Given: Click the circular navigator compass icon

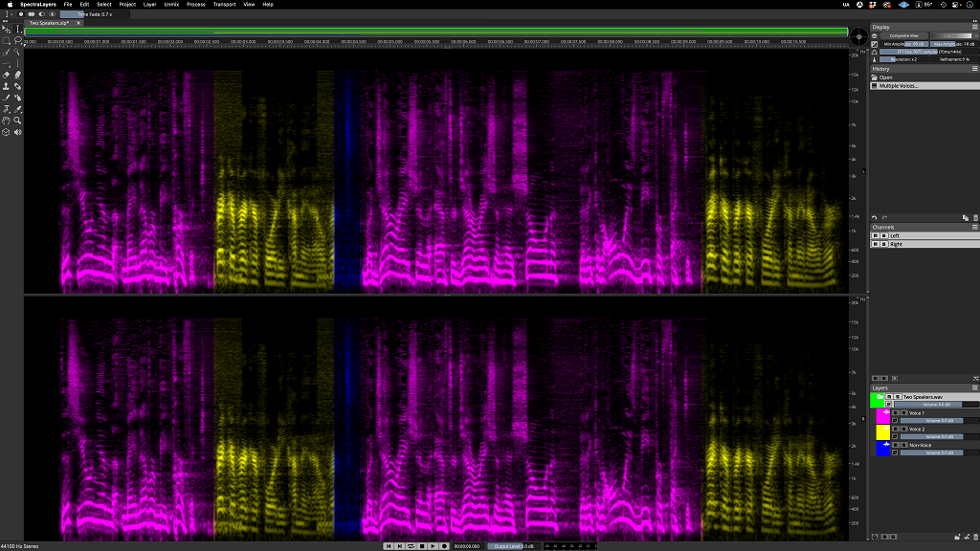Looking at the screenshot, I should pyautogui.click(x=858, y=37).
